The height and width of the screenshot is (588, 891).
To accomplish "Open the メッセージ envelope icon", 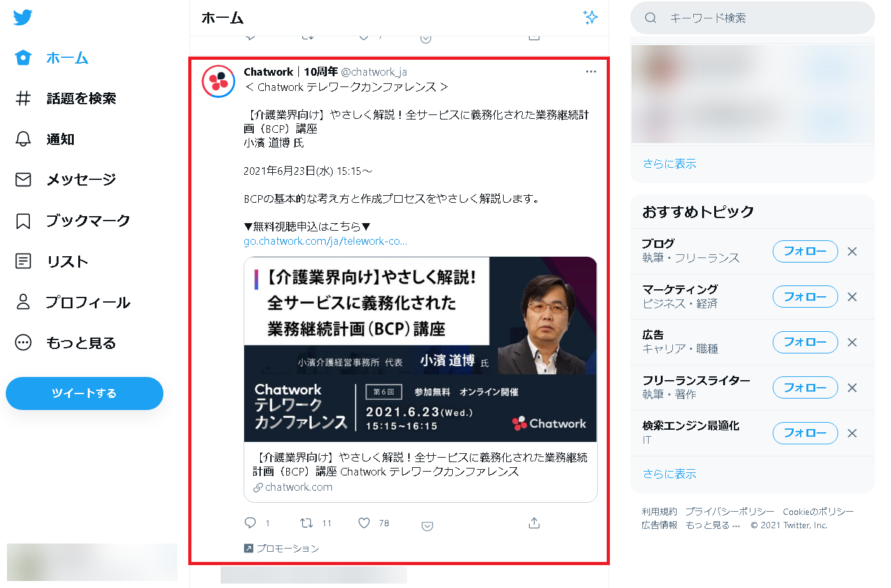I will pyautogui.click(x=23, y=180).
